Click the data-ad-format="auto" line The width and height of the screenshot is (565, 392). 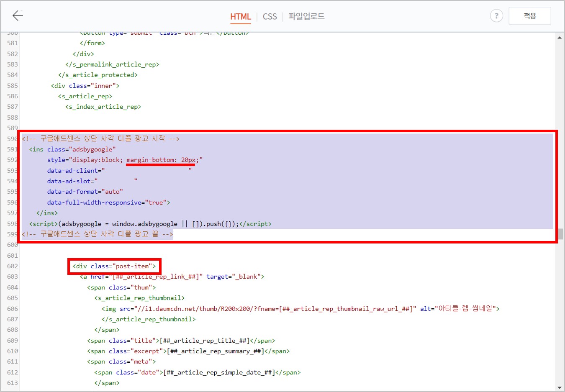point(85,192)
